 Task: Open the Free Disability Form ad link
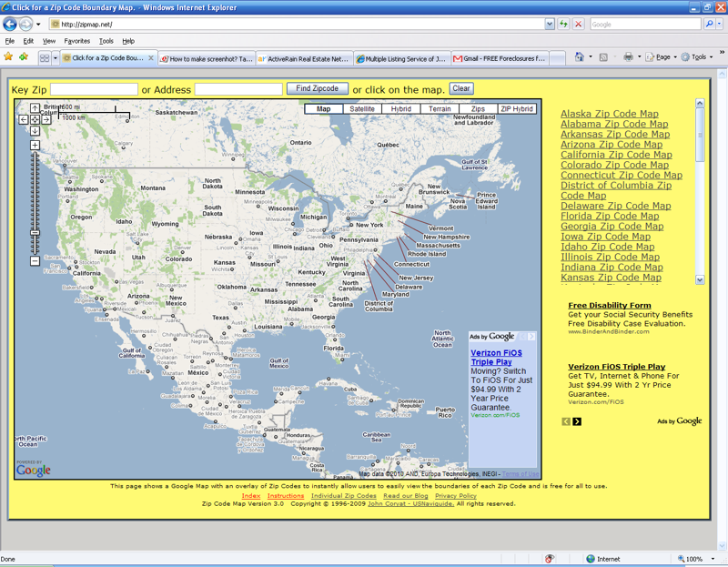coord(610,305)
